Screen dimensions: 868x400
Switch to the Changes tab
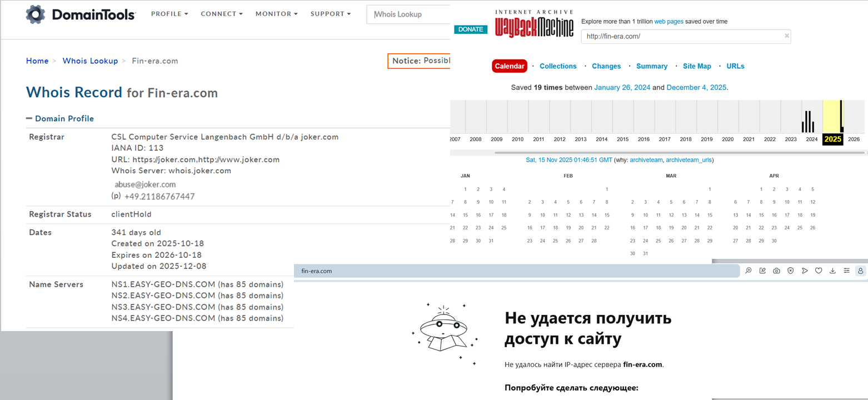point(606,66)
